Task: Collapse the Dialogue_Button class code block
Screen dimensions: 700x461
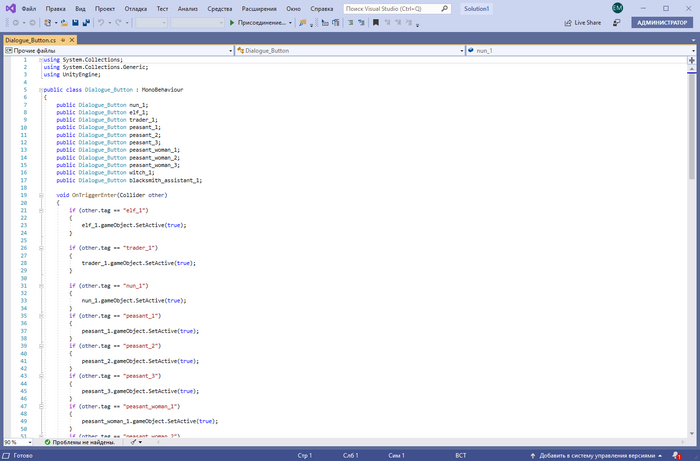Action: [x=39, y=89]
